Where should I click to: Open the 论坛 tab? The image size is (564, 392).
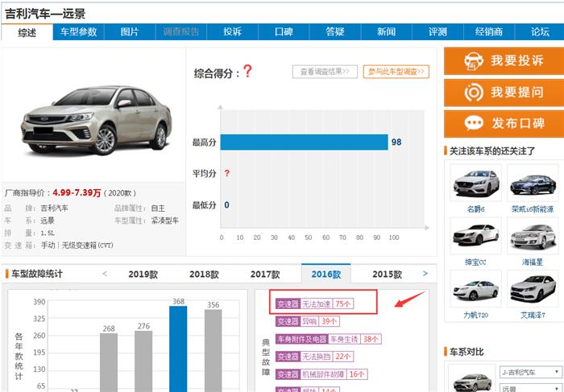click(x=540, y=32)
